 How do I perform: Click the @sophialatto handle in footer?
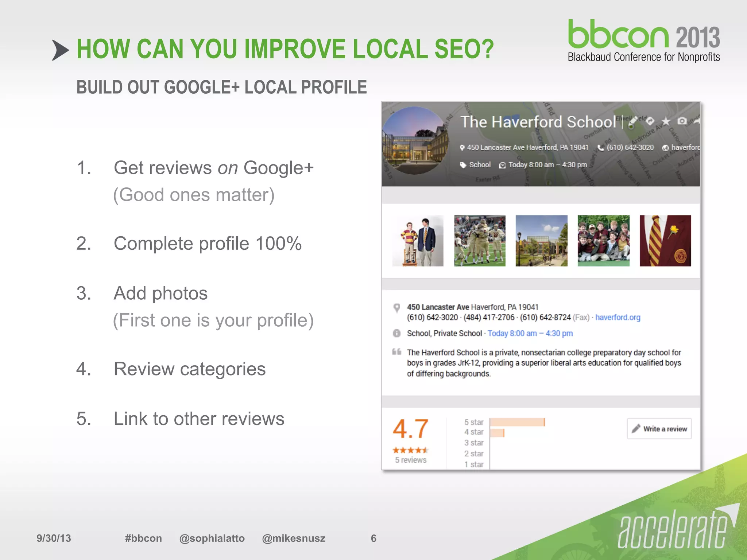pyautogui.click(x=212, y=538)
